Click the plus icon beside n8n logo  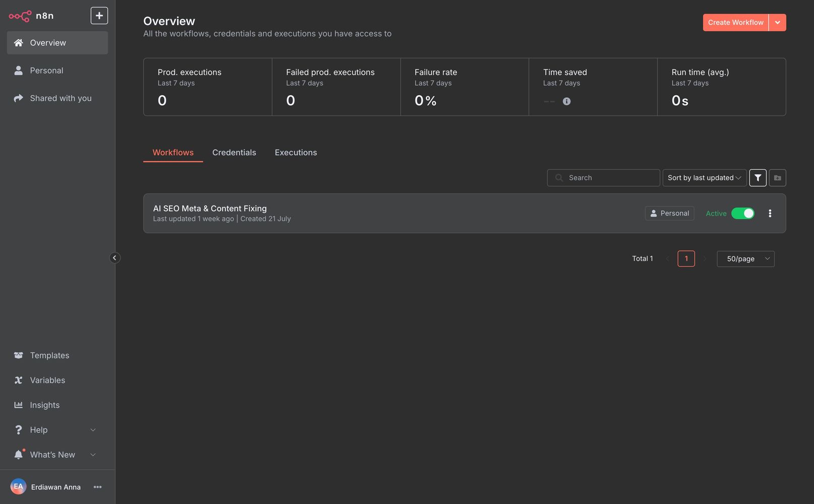[x=99, y=16]
